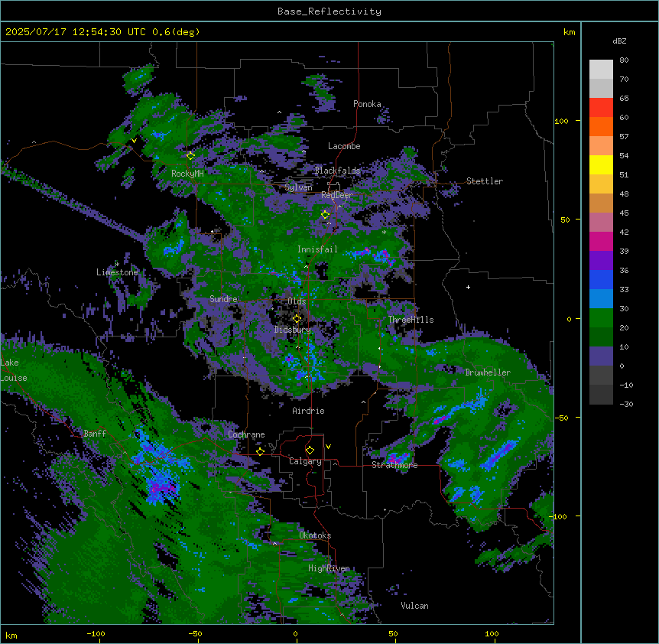Viewport: 659px width, 644px height.
Task: Click the -50 tick on vertical axis
Action: coord(561,418)
